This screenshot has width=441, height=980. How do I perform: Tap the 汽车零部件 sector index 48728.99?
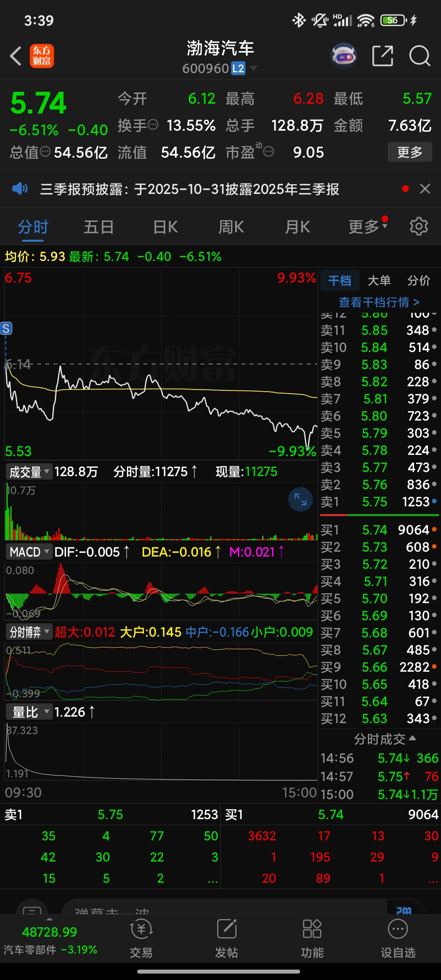click(x=50, y=939)
